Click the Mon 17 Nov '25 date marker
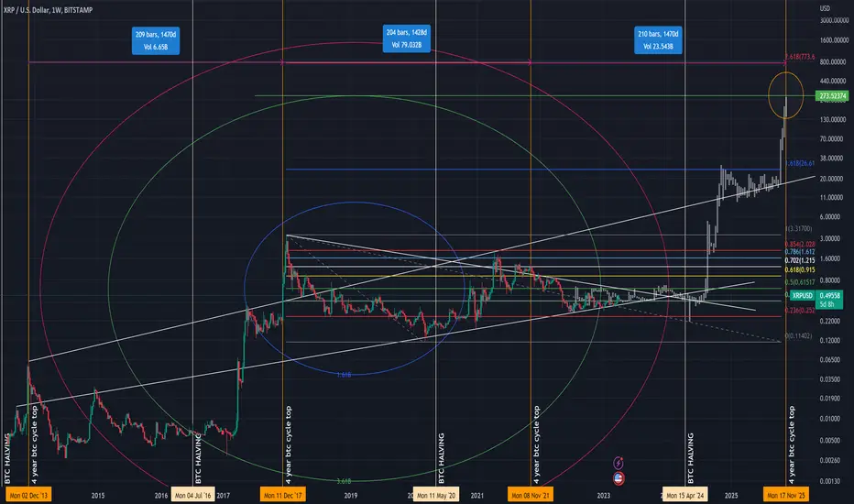The width and height of the screenshot is (854, 504). tap(785, 495)
